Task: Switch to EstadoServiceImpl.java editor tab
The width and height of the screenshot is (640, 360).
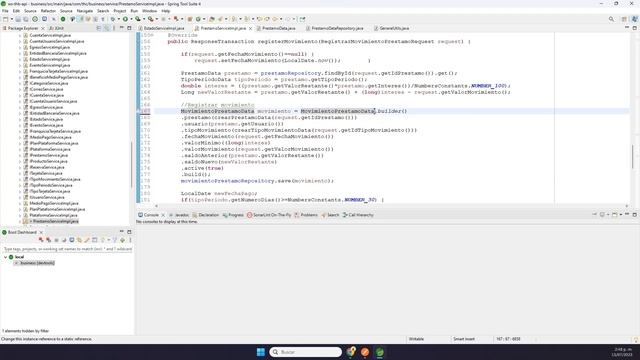Action: coord(161,28)
